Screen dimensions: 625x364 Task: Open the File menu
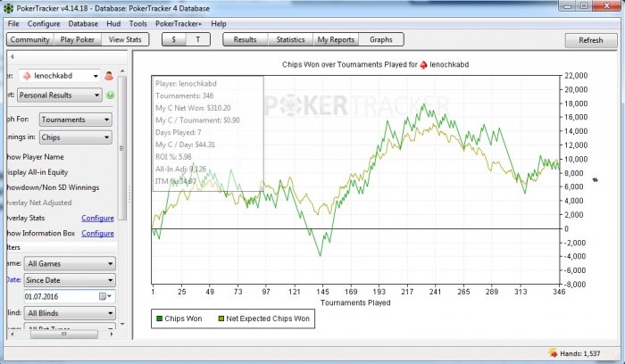tap(13, 23)
